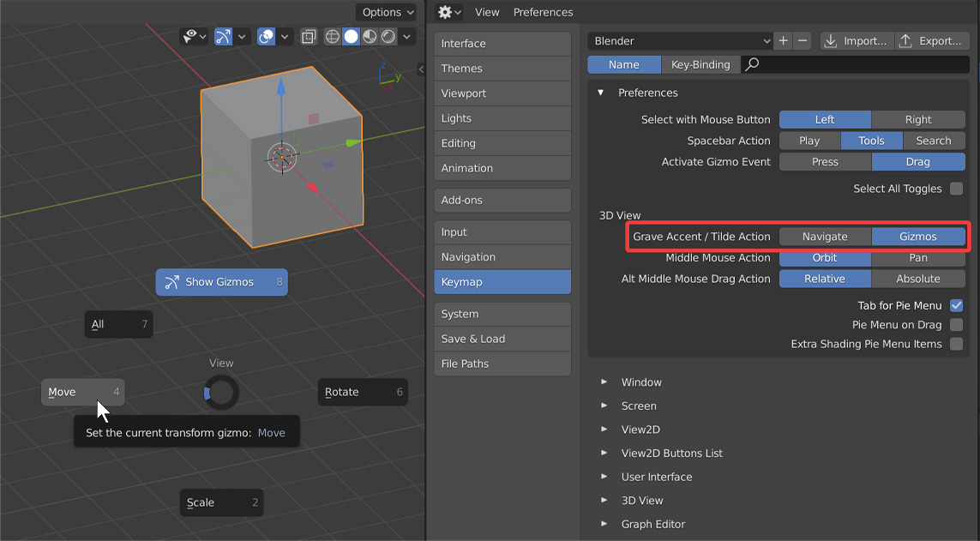
Task: Open the Options dropdown in the viewport
Action: 386,12
